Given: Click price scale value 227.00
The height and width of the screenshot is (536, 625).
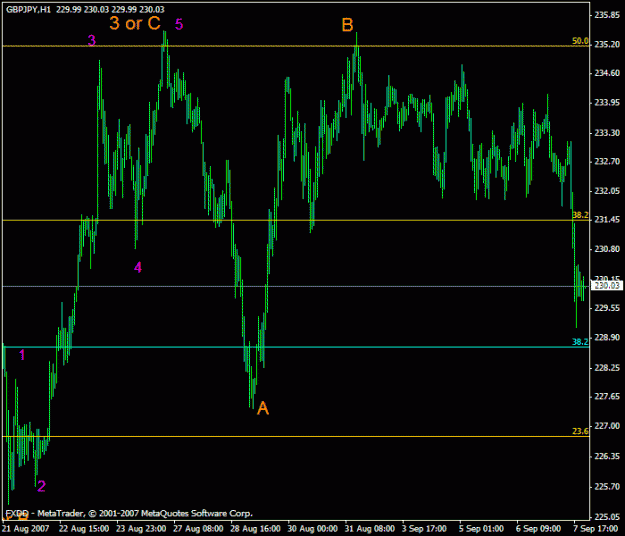Looking at the screenshot, I should (x=607, y=426).
